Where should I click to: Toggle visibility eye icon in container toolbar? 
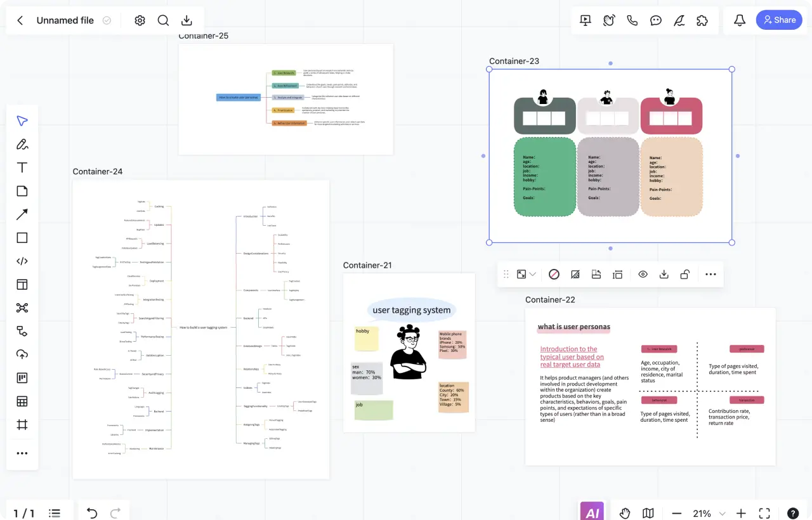tap(643, 275)
